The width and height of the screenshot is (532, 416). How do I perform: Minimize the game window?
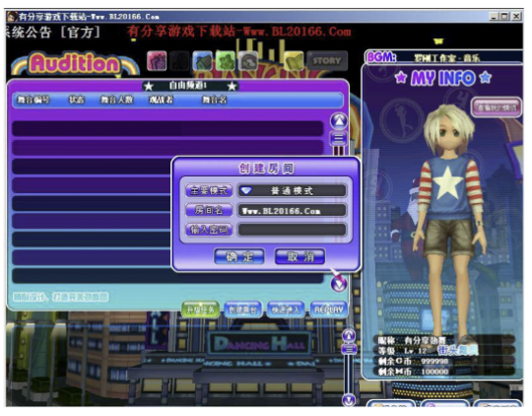coord(494,16)
